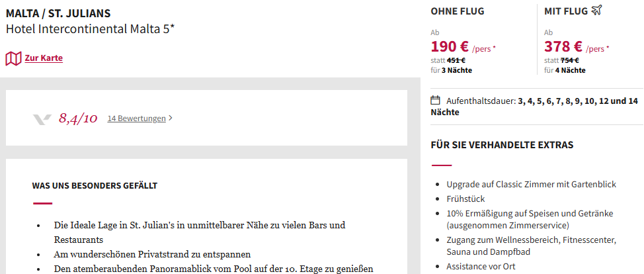Click the calendar icon by Aufenthaltsdauer
Viewport: 644px width, 274px height.
[435, 100]
